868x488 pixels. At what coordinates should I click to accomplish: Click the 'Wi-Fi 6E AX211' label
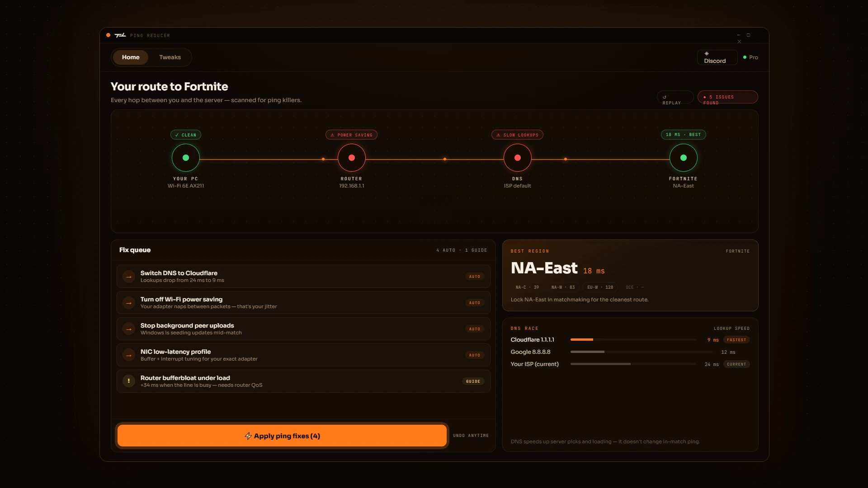point(186,186)
